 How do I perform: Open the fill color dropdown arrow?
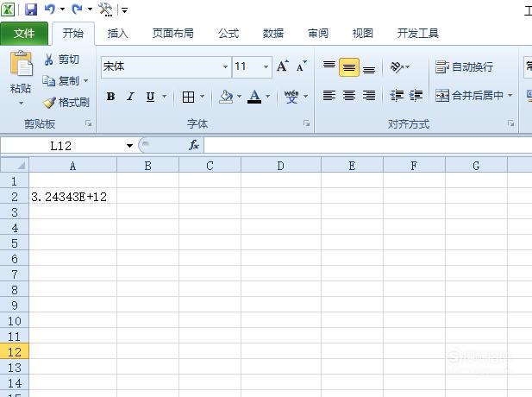[239, 97]
